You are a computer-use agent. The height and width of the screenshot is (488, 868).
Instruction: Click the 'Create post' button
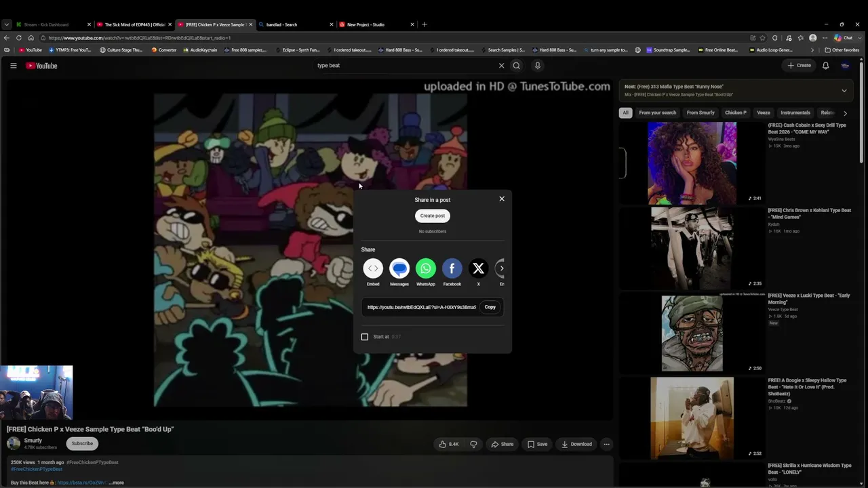coord(433,216)
